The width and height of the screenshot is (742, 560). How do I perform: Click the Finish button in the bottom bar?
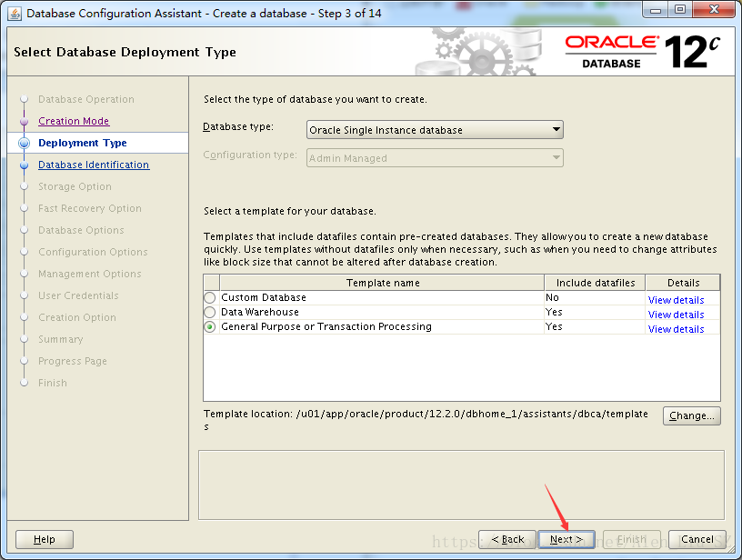click(631, 539)
